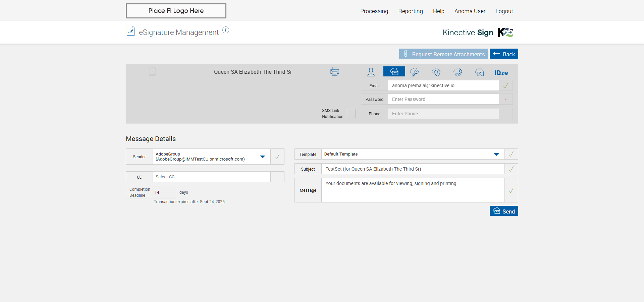
Task: Choose the ID.me verification option
Action: 501,73
